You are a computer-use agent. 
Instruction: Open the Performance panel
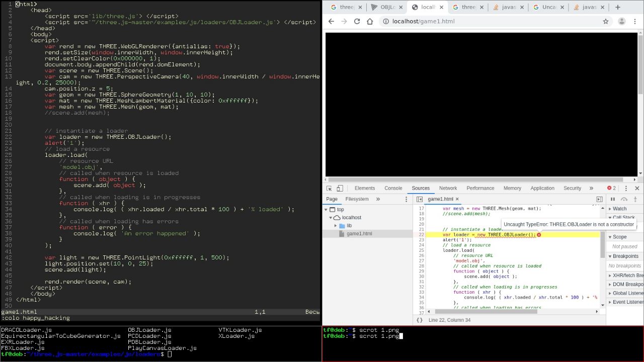[x=480, y=189]
